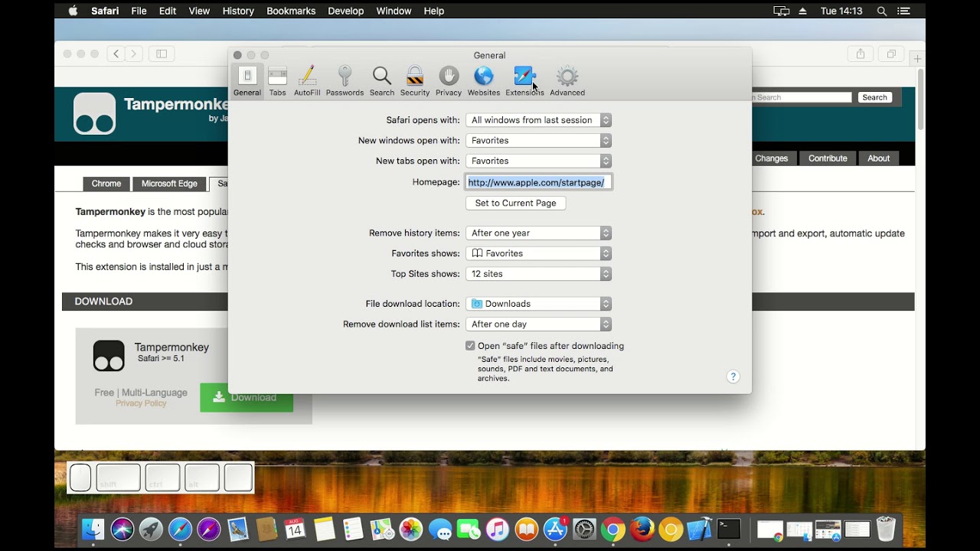Click the Safari share button
The width and height of the screenshot is (980, 551).
(861, 54)
